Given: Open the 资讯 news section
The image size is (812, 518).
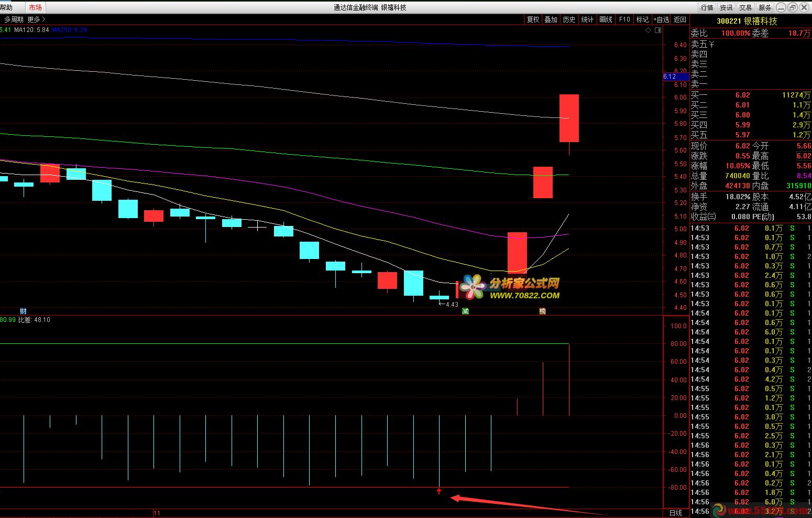Looking at the screenshot, I should [726, 7].
